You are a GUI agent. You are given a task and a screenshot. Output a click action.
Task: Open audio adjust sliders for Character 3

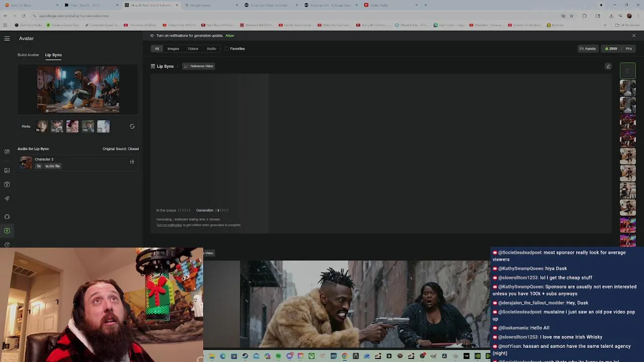[132, 162]
